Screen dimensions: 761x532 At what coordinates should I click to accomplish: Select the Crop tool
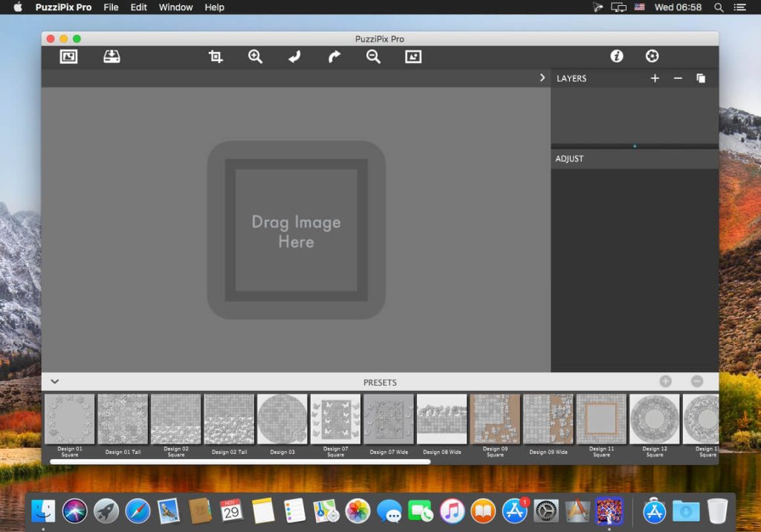pos(215,56)
